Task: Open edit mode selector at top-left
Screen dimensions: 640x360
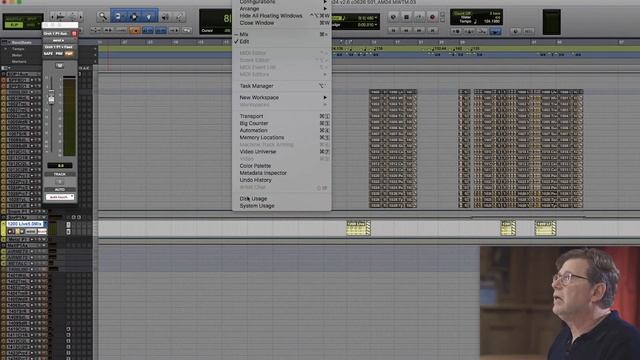Action: (x=22, y=21)
